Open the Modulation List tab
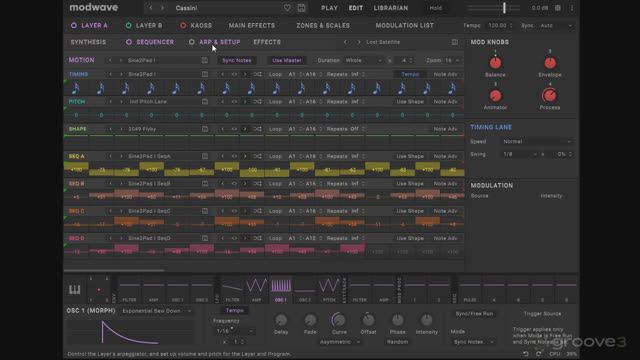 [404, 25]
